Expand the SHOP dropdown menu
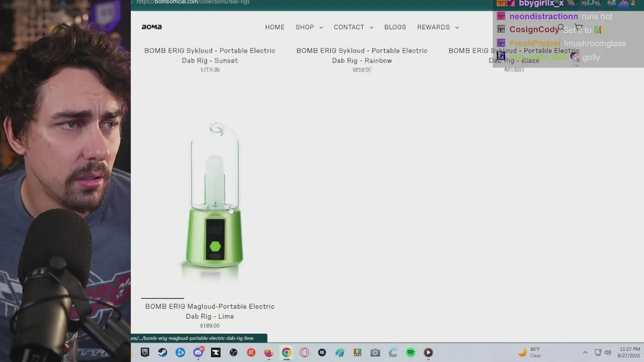Image resolution: width=644 pixels, height=362 pixels. 309,27
